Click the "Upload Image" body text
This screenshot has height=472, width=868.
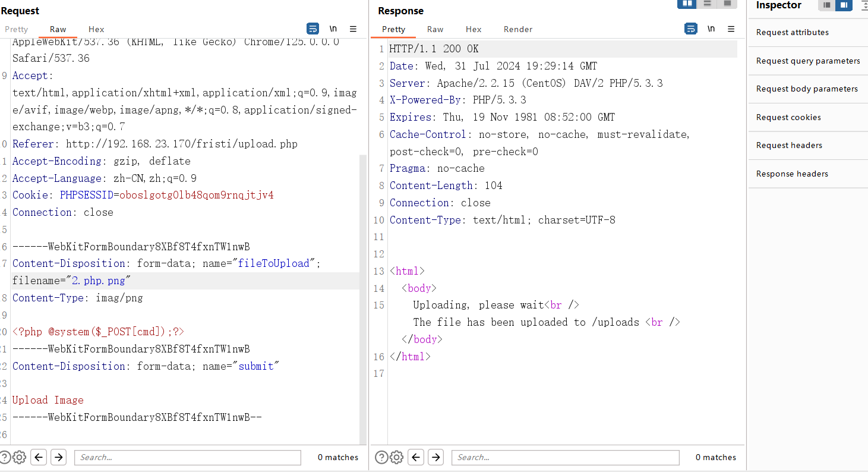click(x=48, y=400)
